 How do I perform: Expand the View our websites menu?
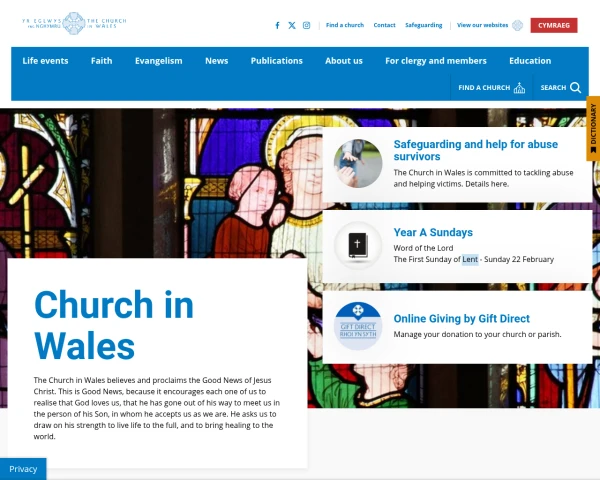pos(489,25)
